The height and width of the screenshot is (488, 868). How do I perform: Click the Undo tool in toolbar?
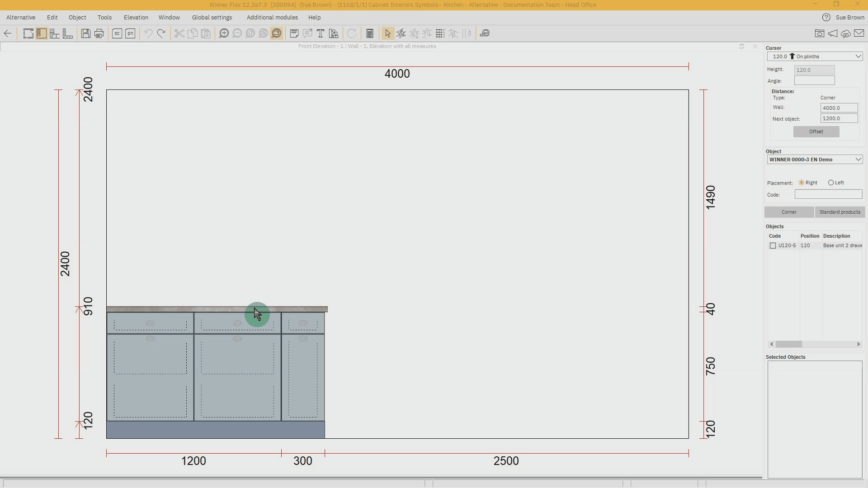pos(147,33)
